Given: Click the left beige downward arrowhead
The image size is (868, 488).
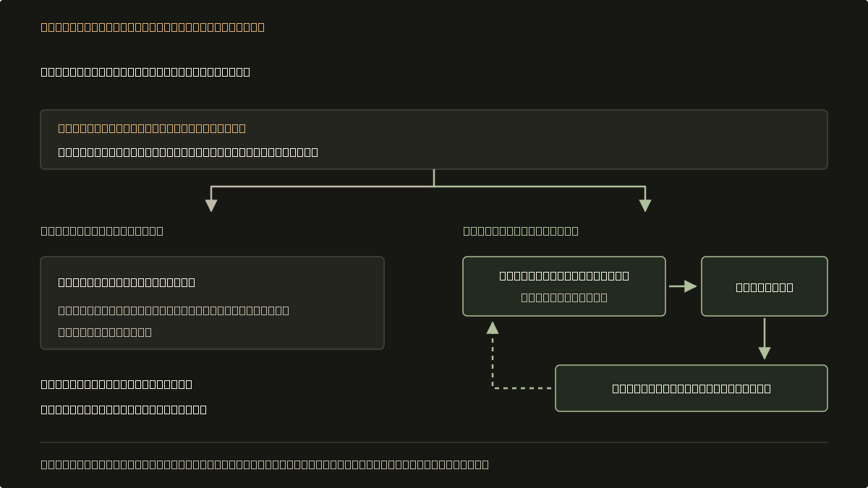Looking at the screenshot, I should coord(211,206).
